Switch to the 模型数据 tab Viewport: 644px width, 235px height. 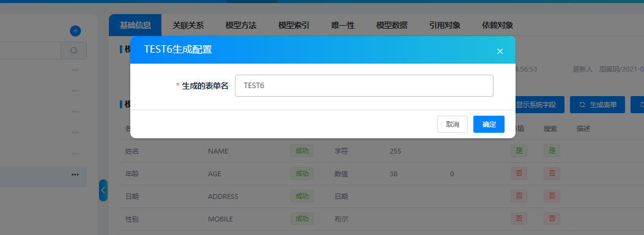[392, 25]
